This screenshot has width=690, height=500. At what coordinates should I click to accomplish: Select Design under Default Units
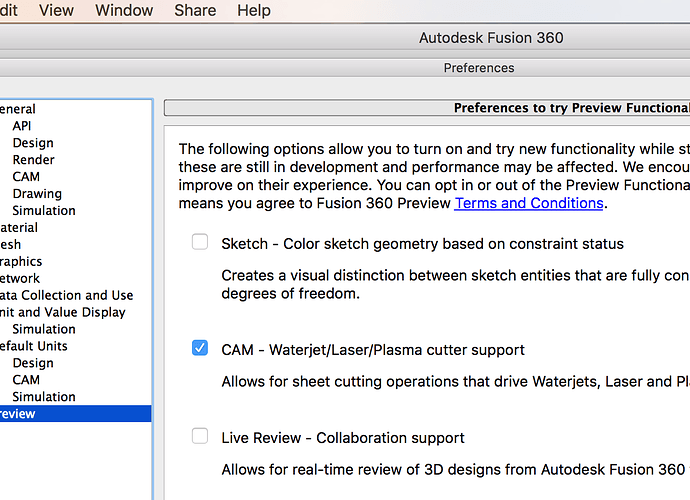[33, 363]
